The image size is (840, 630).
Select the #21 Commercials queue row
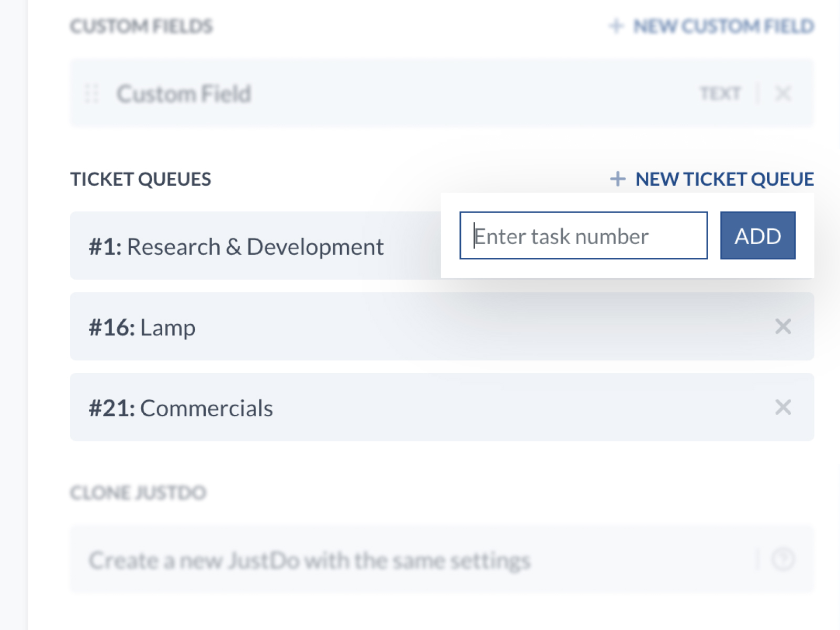367,407
